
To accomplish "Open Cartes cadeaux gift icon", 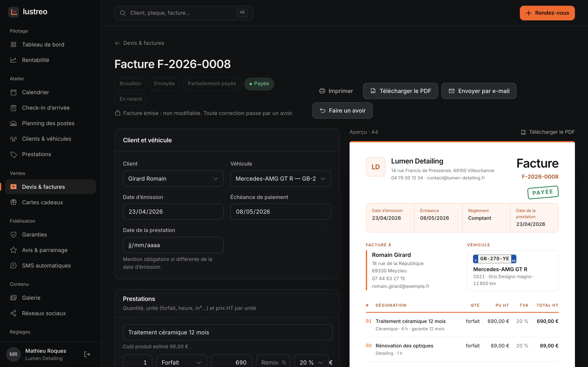I will point(14,202).
